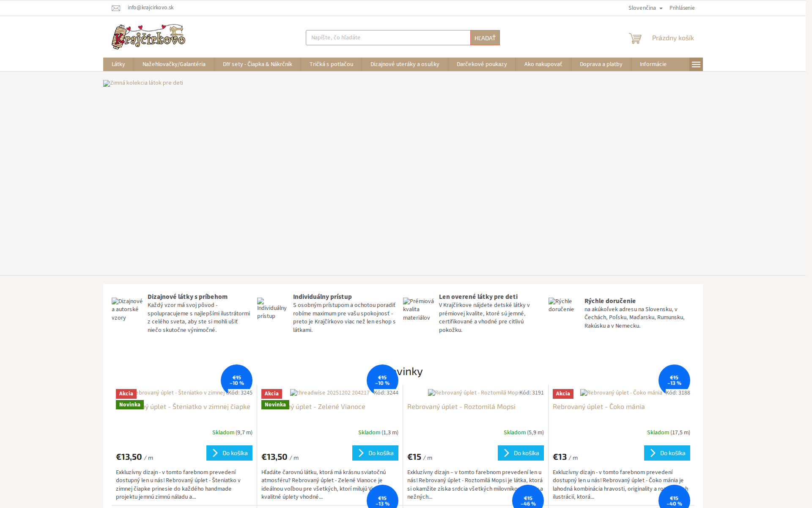Open the Látky menu
812x508 pixels.
118,64
